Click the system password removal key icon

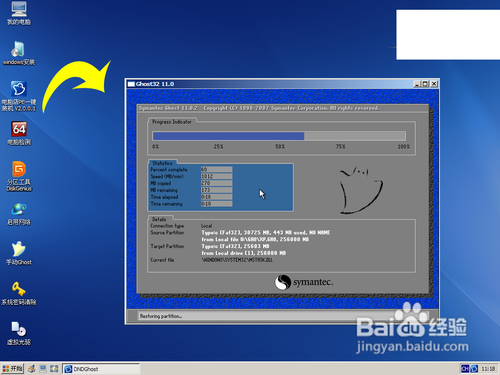click(x=19, y=293)
